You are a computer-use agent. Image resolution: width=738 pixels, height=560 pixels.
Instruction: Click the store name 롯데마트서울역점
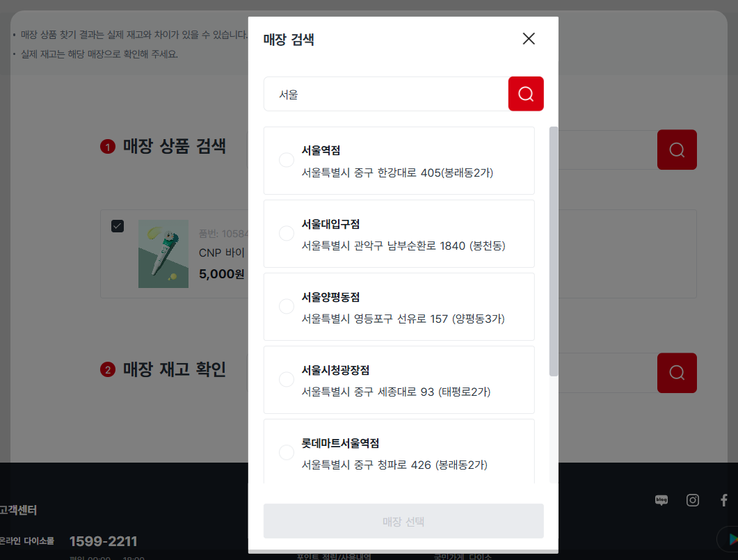340,443
